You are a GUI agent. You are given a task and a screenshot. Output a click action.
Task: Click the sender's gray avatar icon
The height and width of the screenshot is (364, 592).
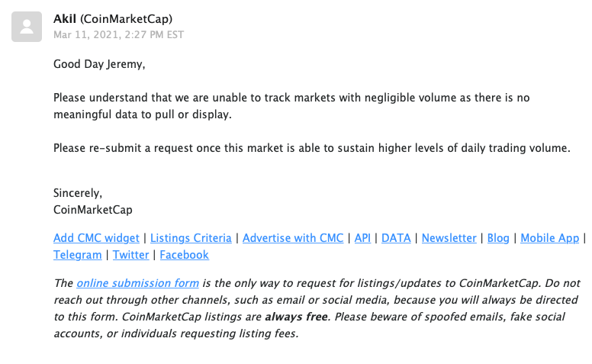(x=27, y=27)
